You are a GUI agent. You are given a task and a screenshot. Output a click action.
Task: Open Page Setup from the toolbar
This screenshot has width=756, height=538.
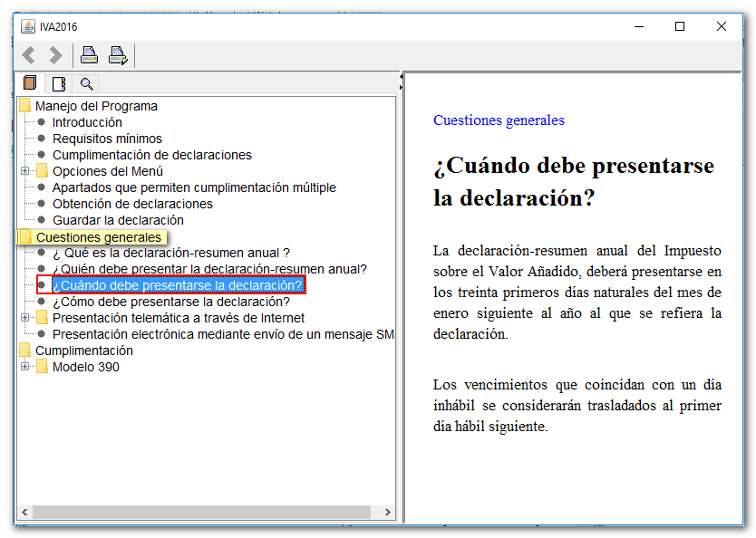tap(117, 55)
